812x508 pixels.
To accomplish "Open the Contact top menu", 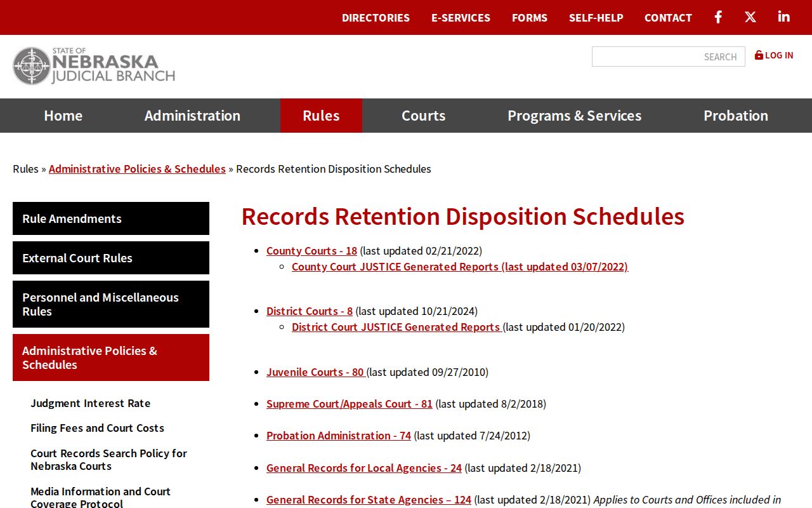I will tap(668, 18).
